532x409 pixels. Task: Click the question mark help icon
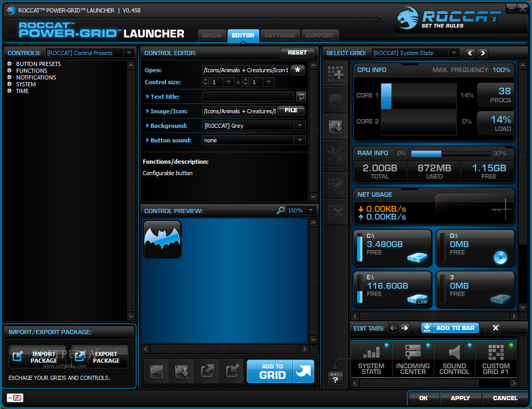[x=335, y=378]
